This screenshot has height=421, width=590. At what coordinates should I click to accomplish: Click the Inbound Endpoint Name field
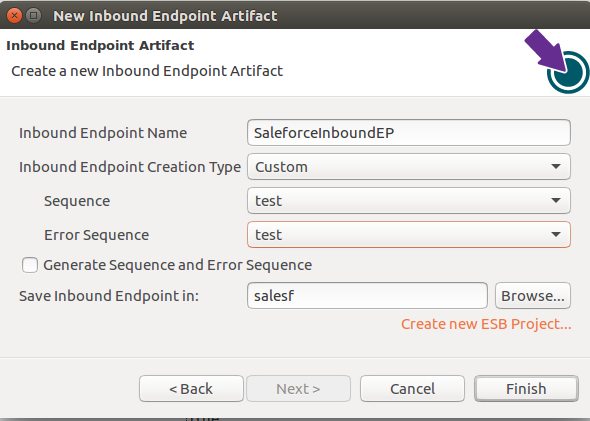[x=409, y=132]
